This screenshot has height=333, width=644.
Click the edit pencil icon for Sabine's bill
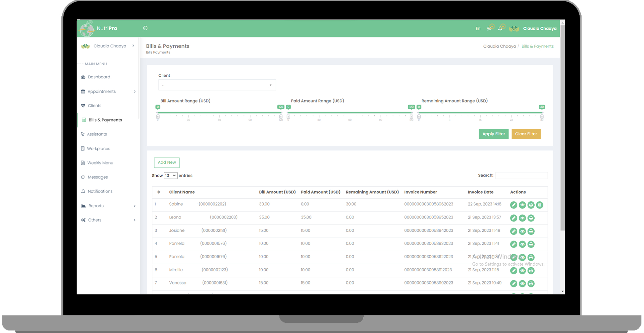coord(514,205)
